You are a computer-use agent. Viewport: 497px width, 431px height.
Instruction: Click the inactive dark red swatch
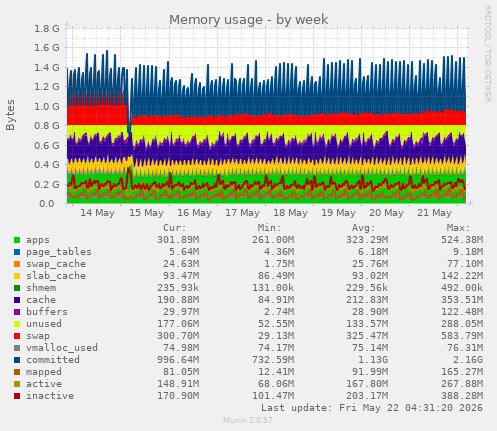17,396
